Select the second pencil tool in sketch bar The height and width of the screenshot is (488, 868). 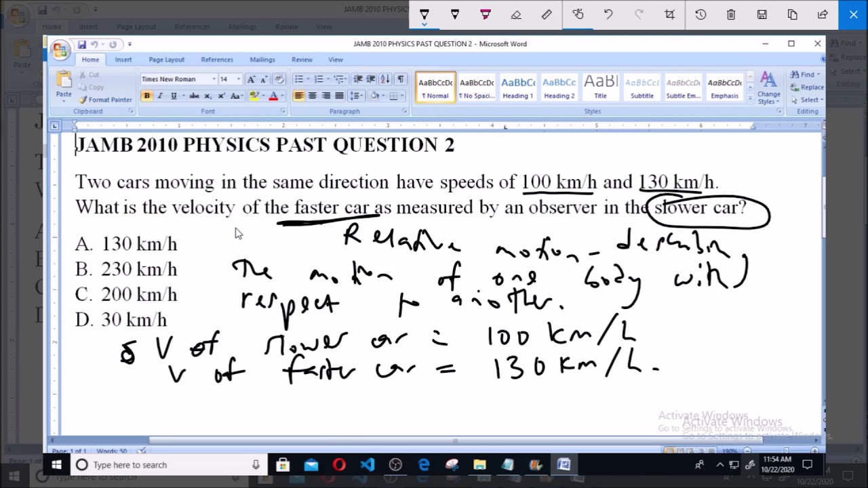point(455,14)
